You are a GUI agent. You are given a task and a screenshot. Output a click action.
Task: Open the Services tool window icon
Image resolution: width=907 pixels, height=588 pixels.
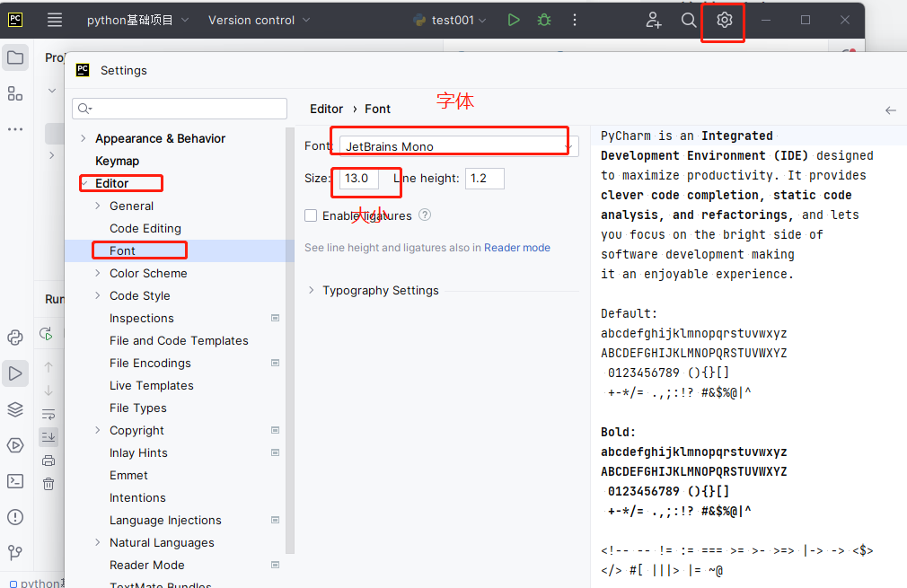point(15,445)
